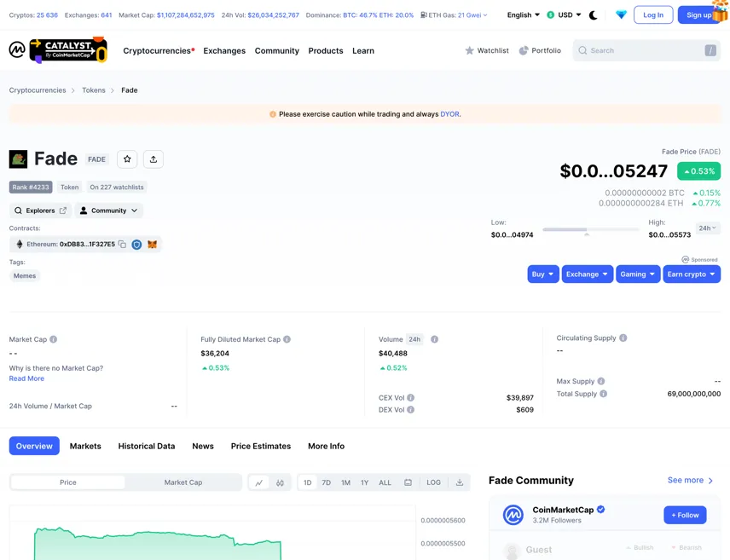Switch to line chart view icon
This screenshot has width=730, height=560.
pos(259,482)
